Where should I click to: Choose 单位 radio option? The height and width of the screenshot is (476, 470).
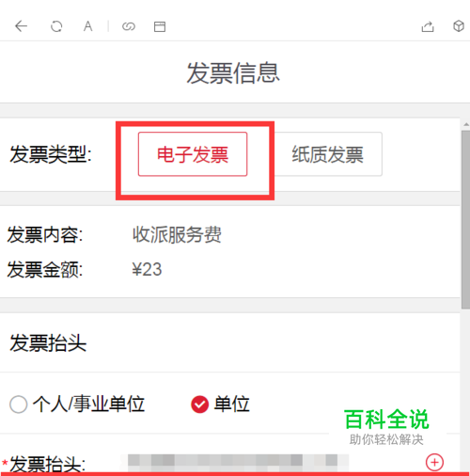(x=199, y=405)
